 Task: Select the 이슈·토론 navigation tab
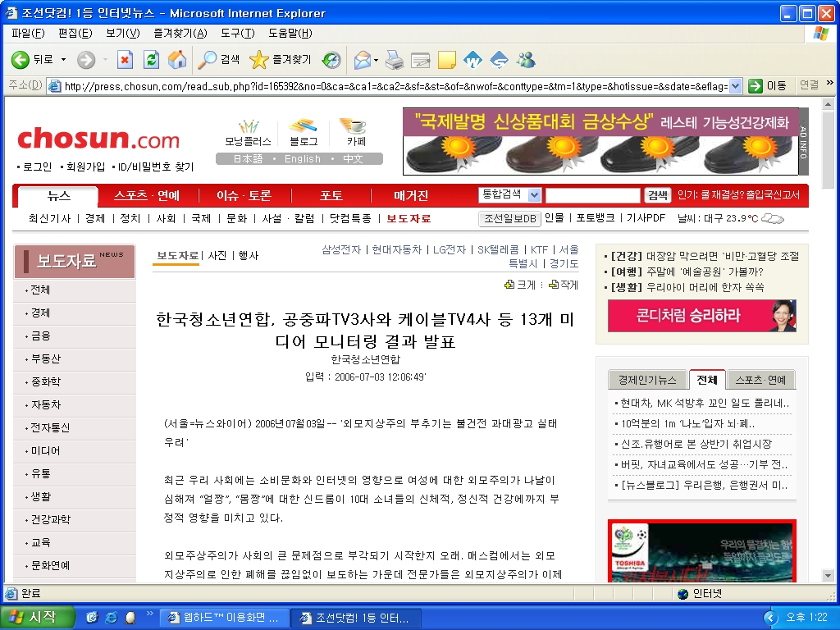[244, 196]
